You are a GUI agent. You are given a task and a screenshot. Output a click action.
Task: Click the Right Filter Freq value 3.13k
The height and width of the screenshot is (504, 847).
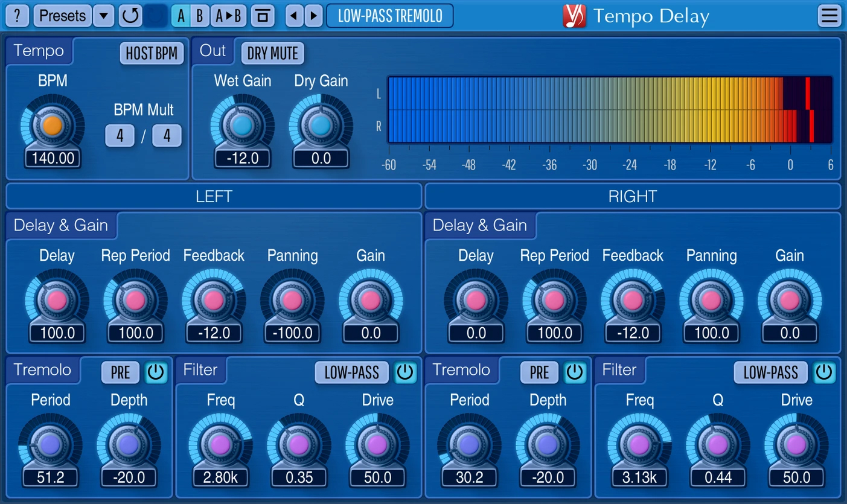640,478
